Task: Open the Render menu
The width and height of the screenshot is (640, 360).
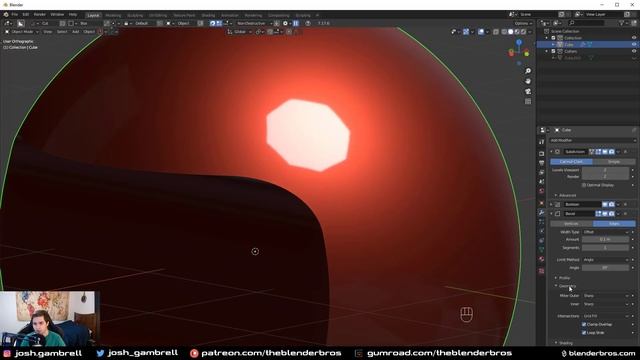Action: point(40,14)
